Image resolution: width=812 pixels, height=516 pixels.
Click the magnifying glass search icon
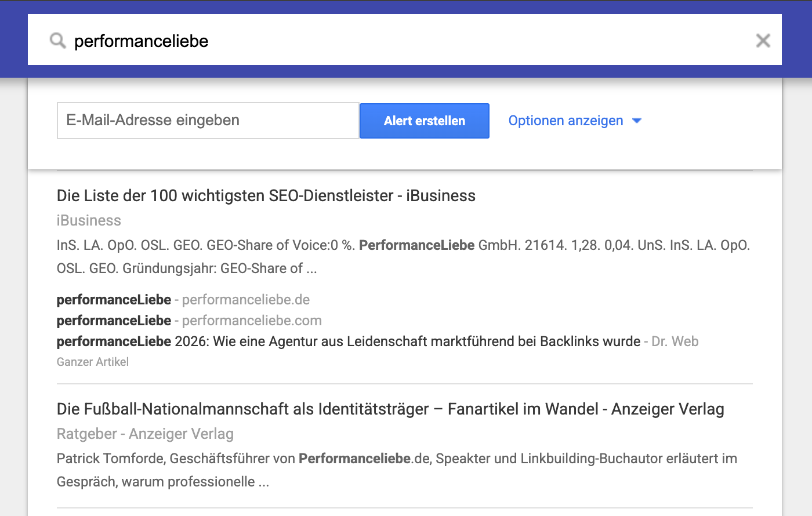point(56,41)
